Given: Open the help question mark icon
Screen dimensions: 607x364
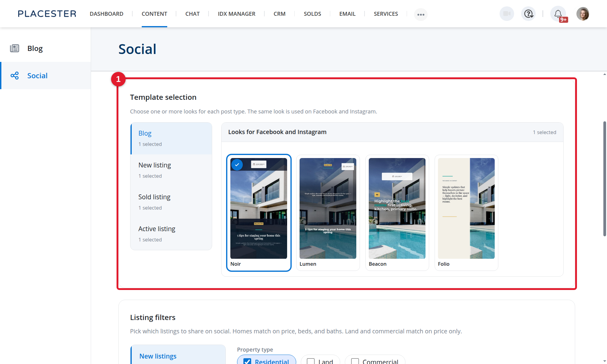Looking at the screenshot, I should click(x=528, y=14).
